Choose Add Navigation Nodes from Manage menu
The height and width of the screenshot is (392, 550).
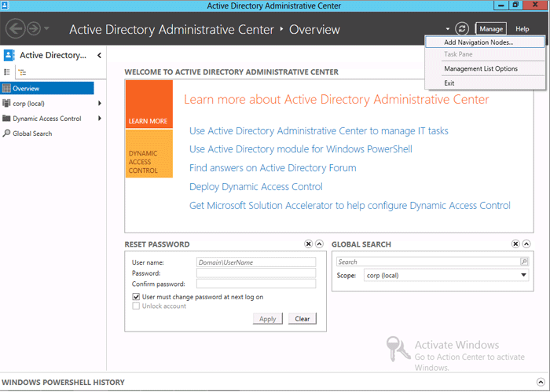point(478,42)
